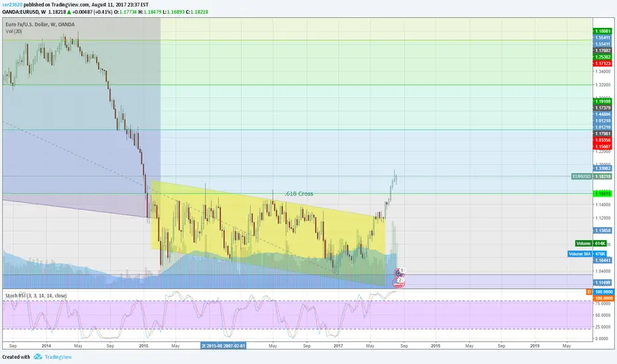
Task: Click the 1.17379 dark price label
Action: click(602, 108)
